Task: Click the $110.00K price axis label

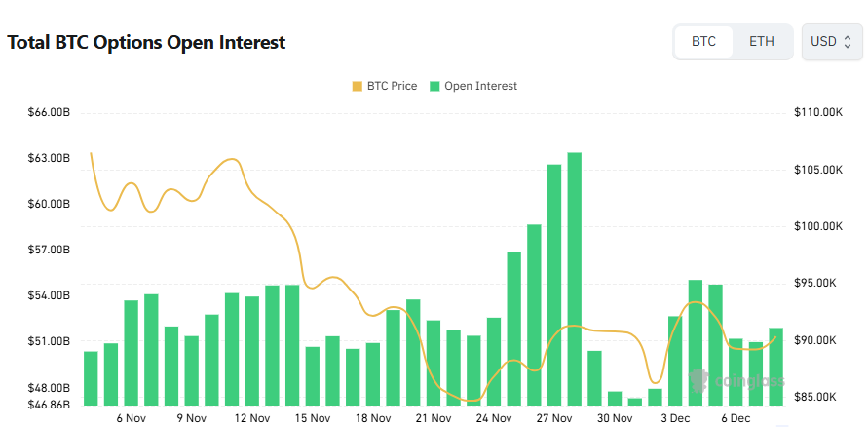Action: (817, 113)
